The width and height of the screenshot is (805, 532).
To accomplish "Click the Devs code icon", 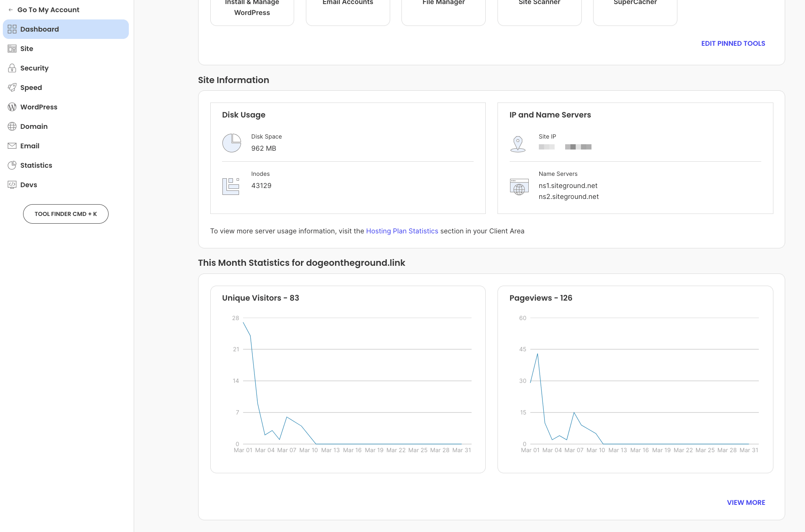I will click(12, 185).
